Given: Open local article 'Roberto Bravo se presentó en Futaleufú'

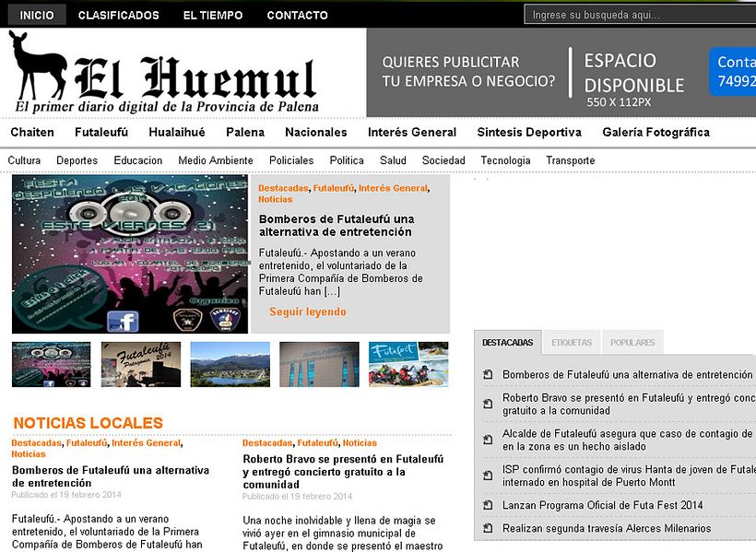Looking at the screenshot, I should (x=343, y=472).
